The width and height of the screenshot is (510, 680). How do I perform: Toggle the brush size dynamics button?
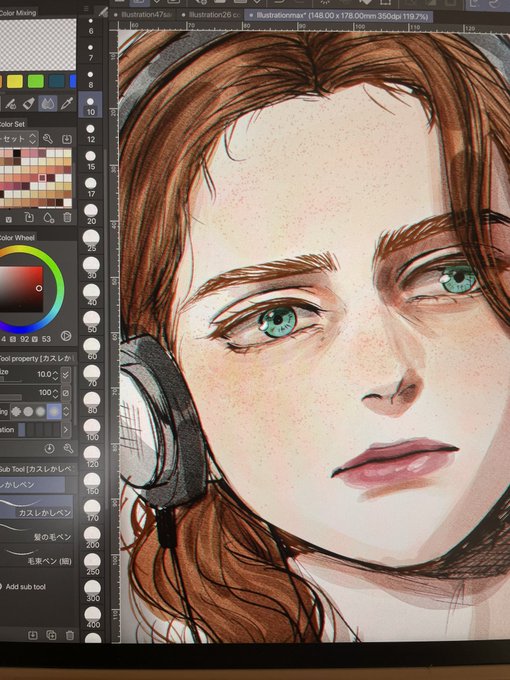(66, 374)
